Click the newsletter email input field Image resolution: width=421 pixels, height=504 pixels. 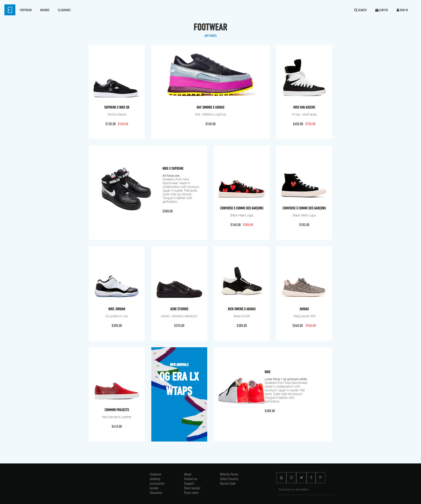[x=305, y=490]
